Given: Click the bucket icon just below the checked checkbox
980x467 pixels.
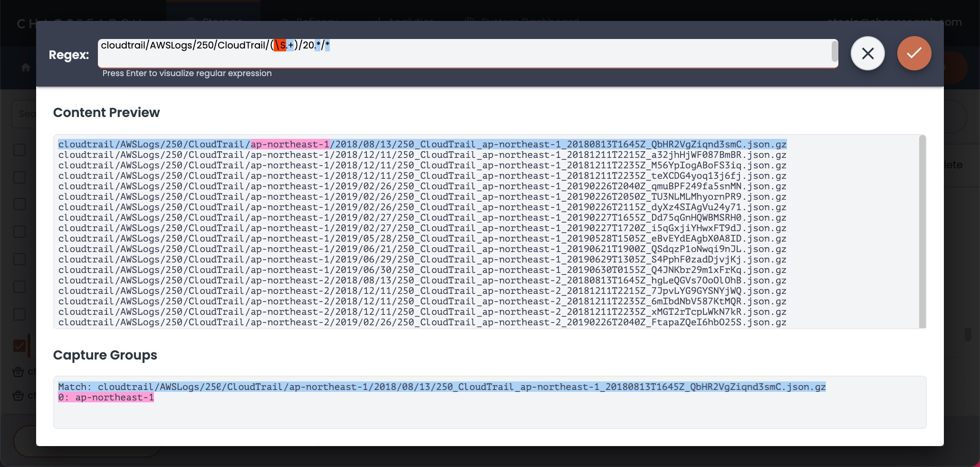Looking at the screenshot, I should (18, 371).
